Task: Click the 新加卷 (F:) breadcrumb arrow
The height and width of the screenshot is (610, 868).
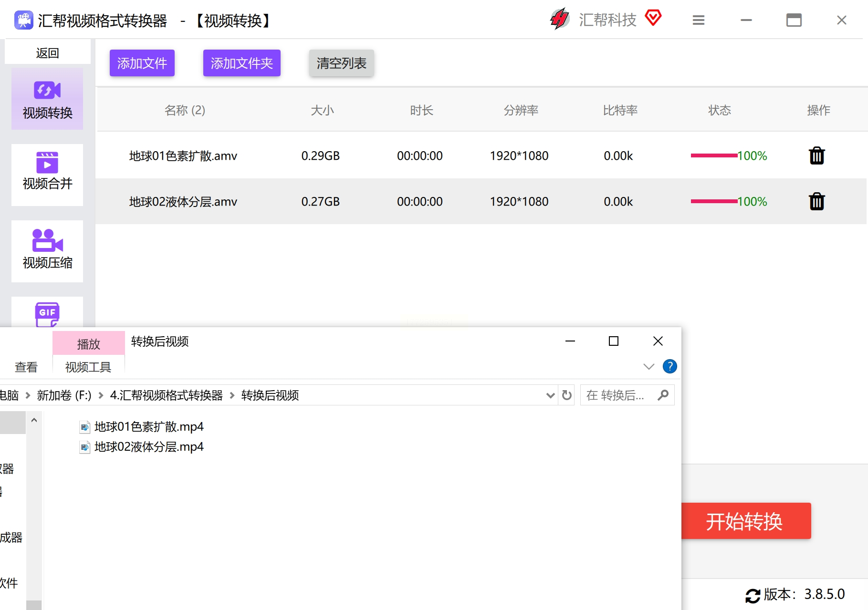Action: [101, 395]
